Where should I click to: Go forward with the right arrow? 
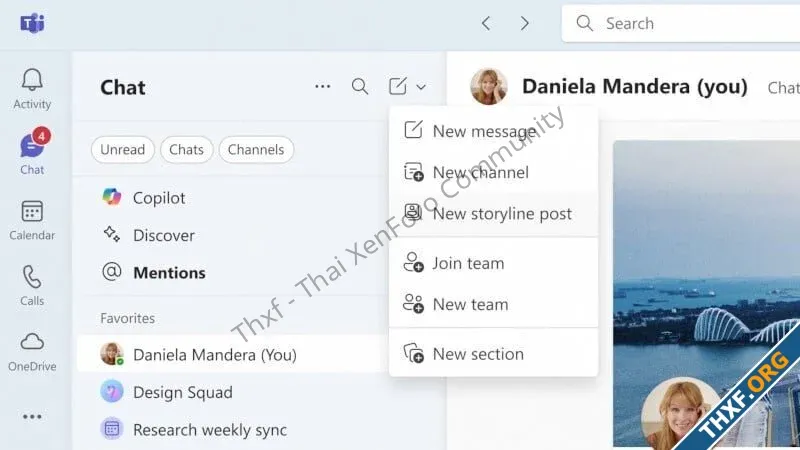click(x=524, y=23)
